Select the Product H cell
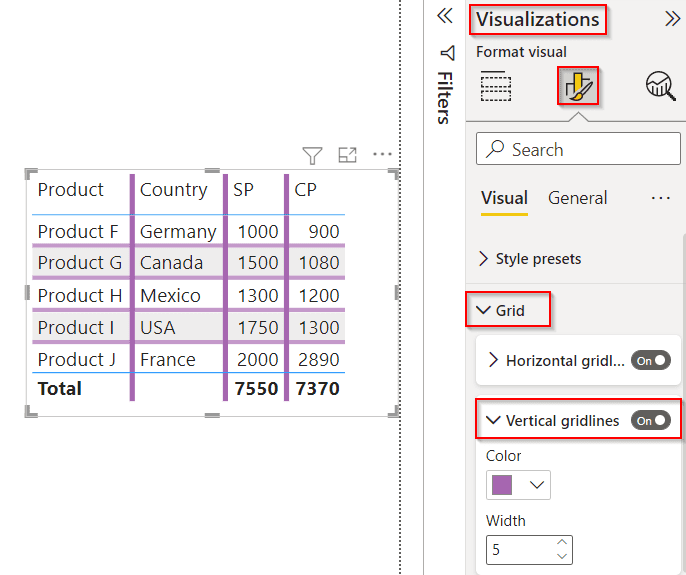Screen dimensions: 686x575 80,295
